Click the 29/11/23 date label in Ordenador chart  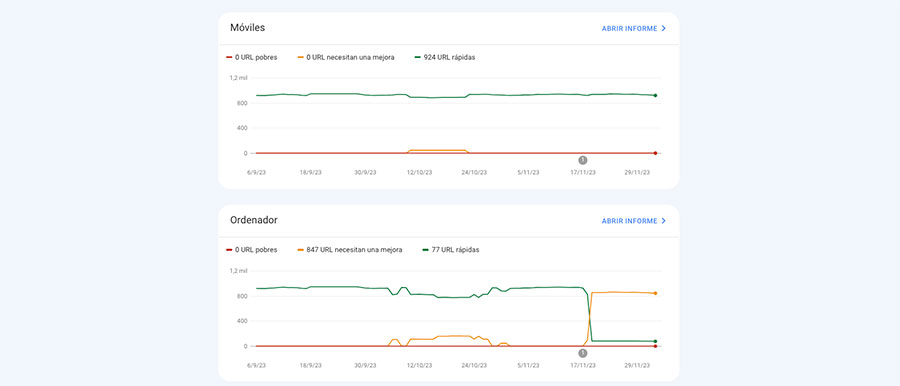638,365
